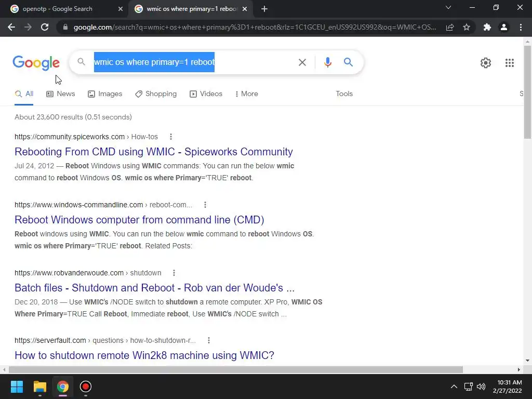Click the About 23,600 results text
The width and height of the screenshot is (532, 399).
click(x=73, y=117)
